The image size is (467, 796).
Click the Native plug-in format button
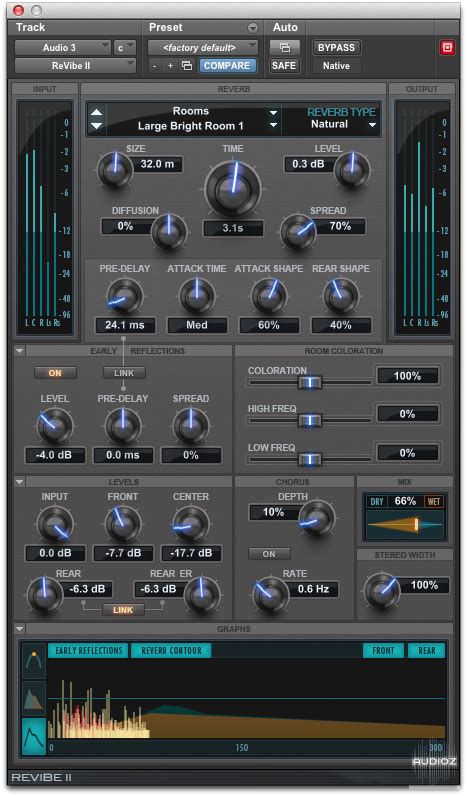pyautogui.click(x=336, y=65)
